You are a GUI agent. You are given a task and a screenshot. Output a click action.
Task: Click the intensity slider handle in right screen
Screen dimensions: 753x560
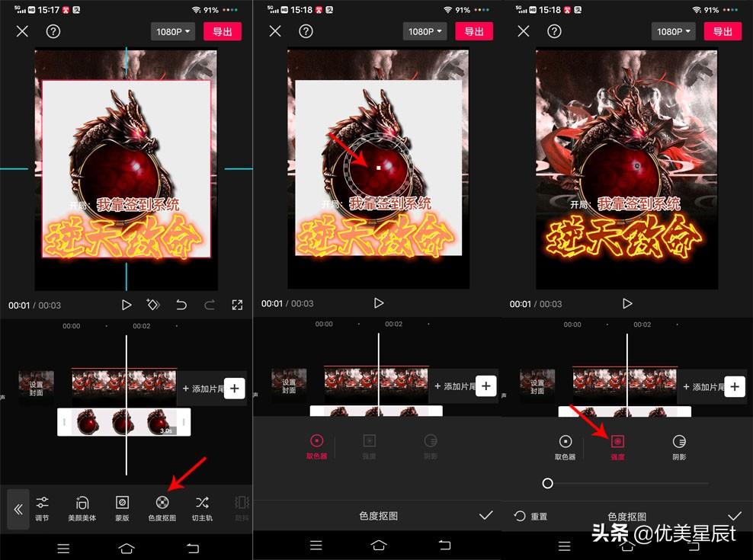coord(547,483)
